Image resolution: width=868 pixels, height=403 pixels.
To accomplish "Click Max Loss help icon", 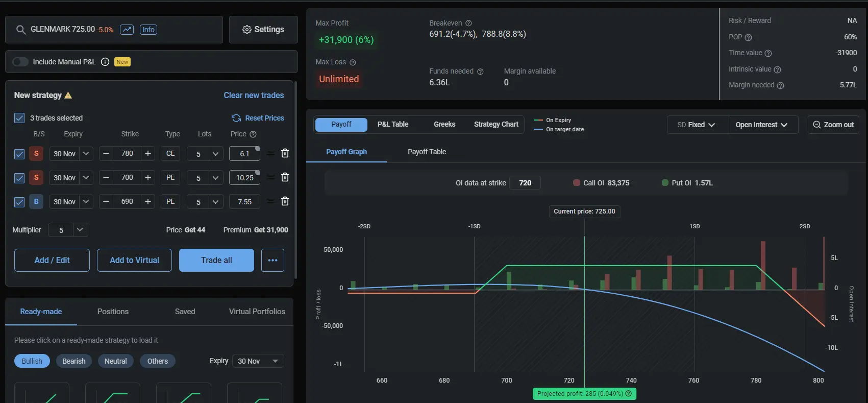I will pos(353,62).
